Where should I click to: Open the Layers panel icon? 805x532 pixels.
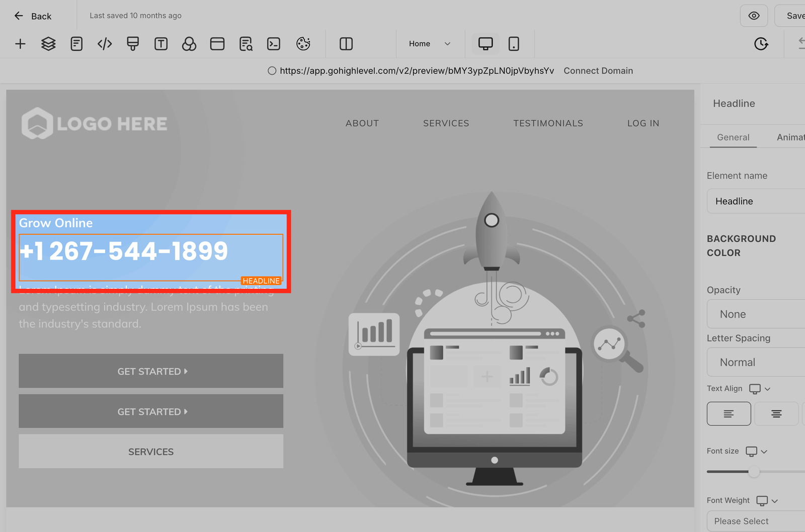(x=48, y=44)
